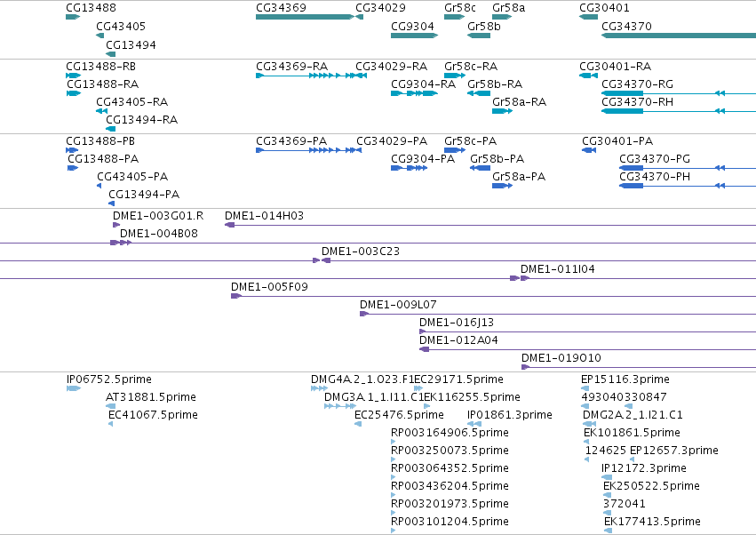
Task: Click the long CG34369 gene bar
Action: coord(305,17)
